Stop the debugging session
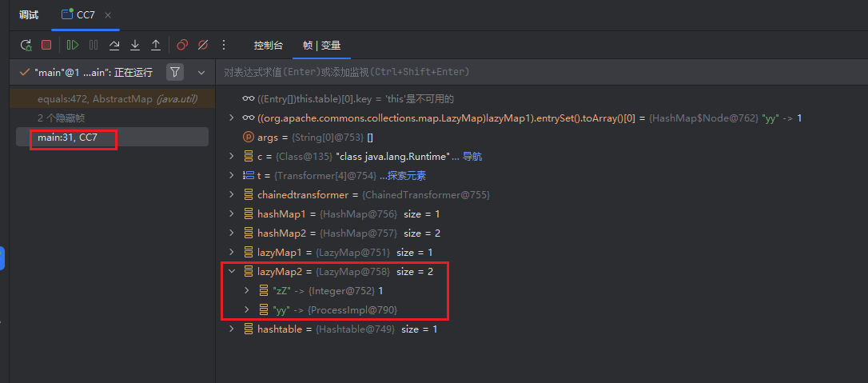This screenshot has height=383, width=868. click(x=46, y=46)
